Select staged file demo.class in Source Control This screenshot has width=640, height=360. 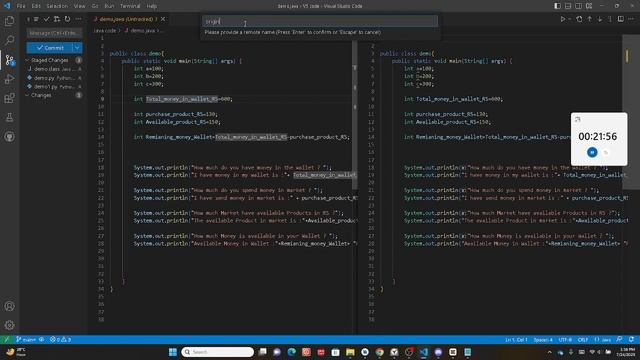pyautogui.click(x=54, y=69)
